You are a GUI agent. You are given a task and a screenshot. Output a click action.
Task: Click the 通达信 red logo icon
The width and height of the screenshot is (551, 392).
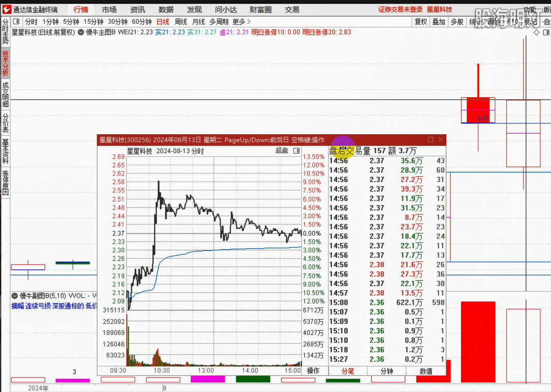[x=6, y=10]
